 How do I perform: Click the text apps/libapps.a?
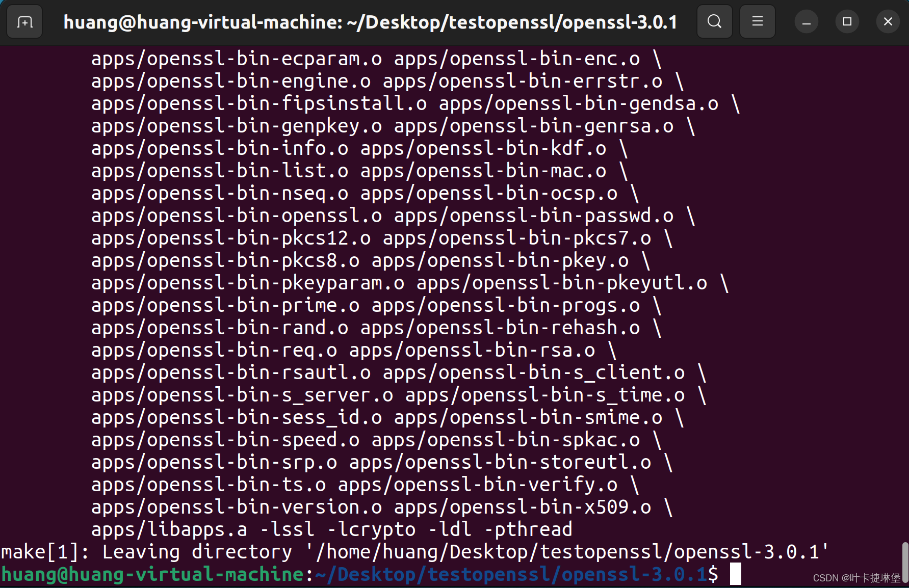(169, 530)
